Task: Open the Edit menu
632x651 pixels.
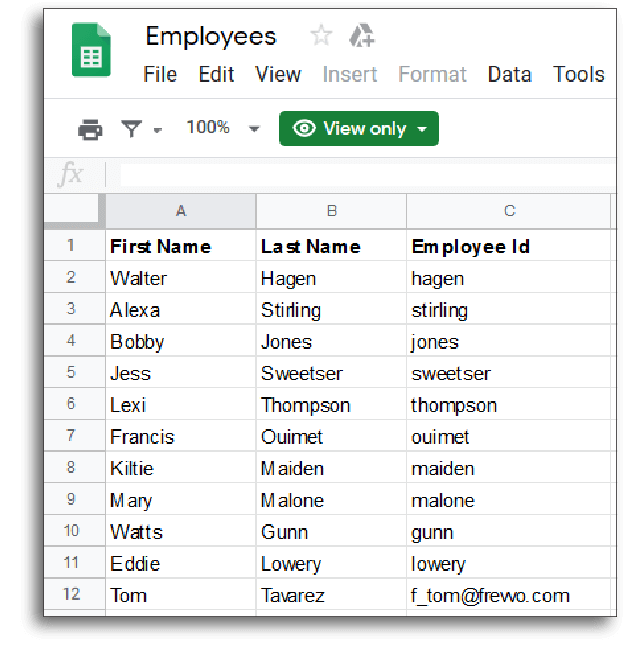Action: pos(216,75)
